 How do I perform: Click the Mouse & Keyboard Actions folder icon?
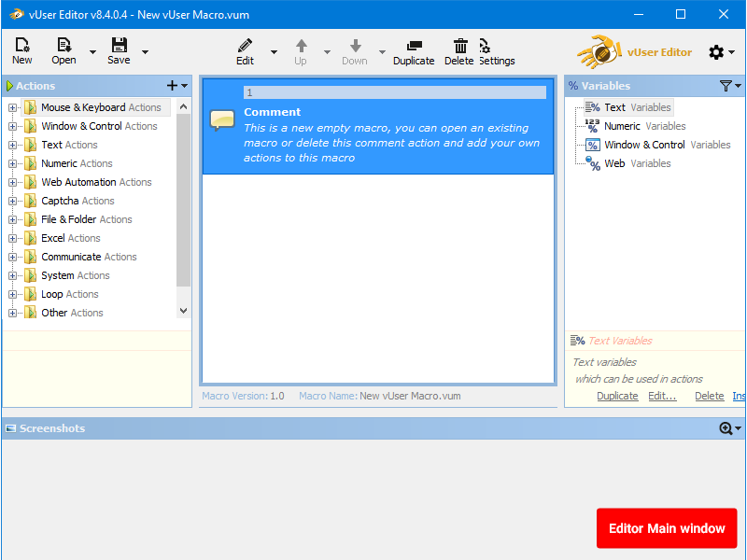point(31,107)
